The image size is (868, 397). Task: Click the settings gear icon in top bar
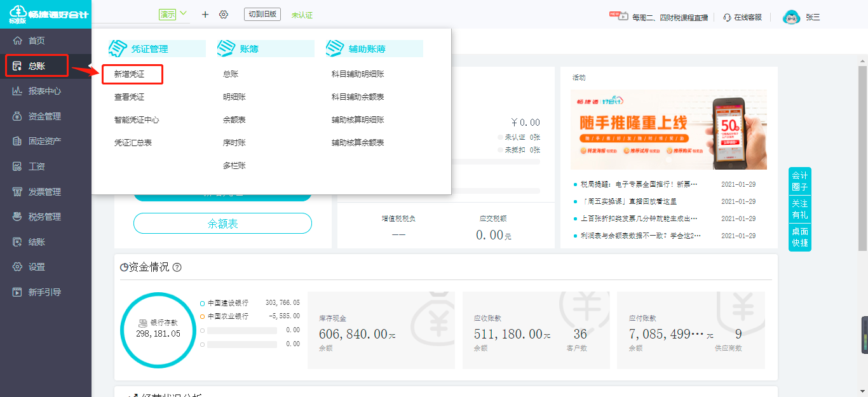click(x=224, y=15)
